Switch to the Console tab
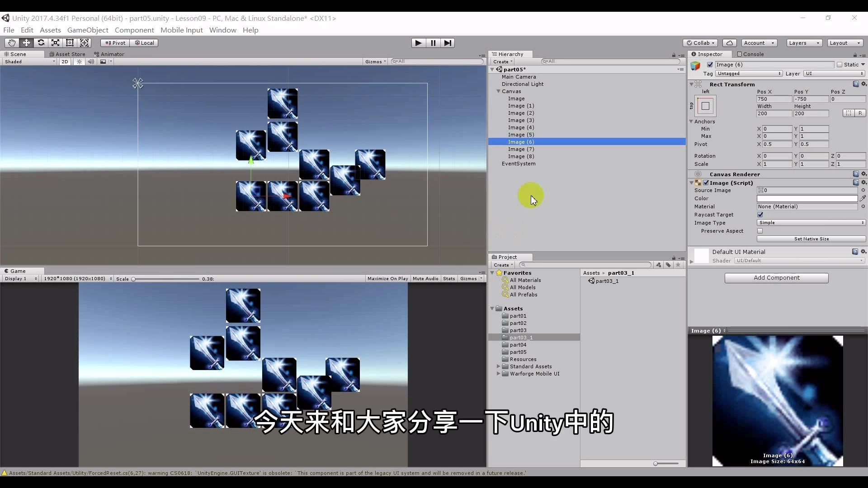Viewport: 868px width, 488px height. (x=753, y=54)
